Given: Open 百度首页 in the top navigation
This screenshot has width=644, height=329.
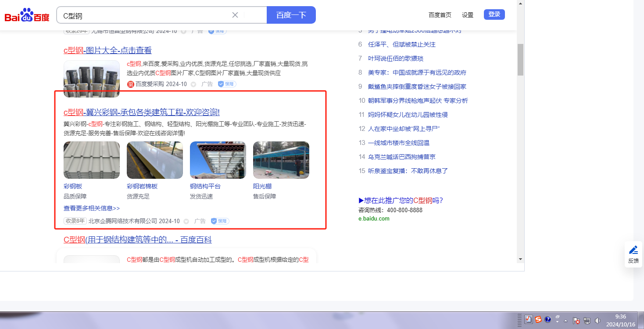Looking at the screenshot, I should pyautogui.click(x=440, y=15).
